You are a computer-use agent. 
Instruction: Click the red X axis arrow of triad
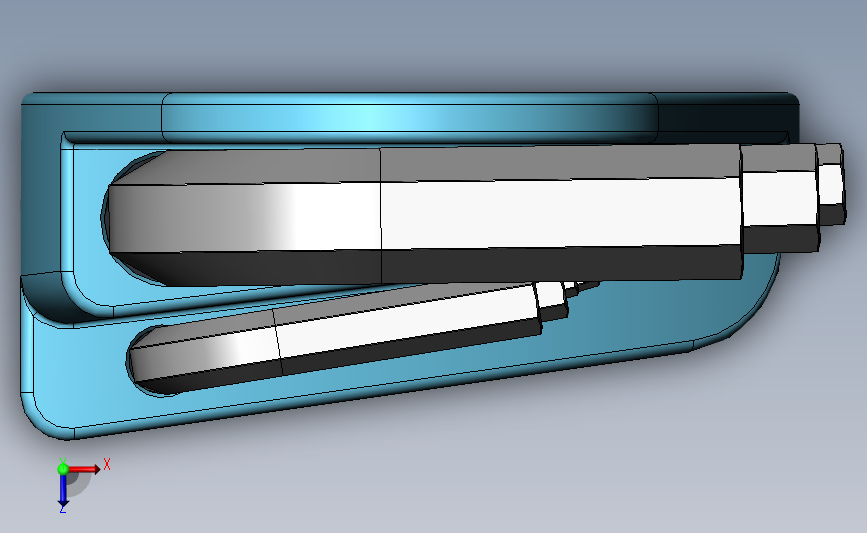[x=86, y=469]
